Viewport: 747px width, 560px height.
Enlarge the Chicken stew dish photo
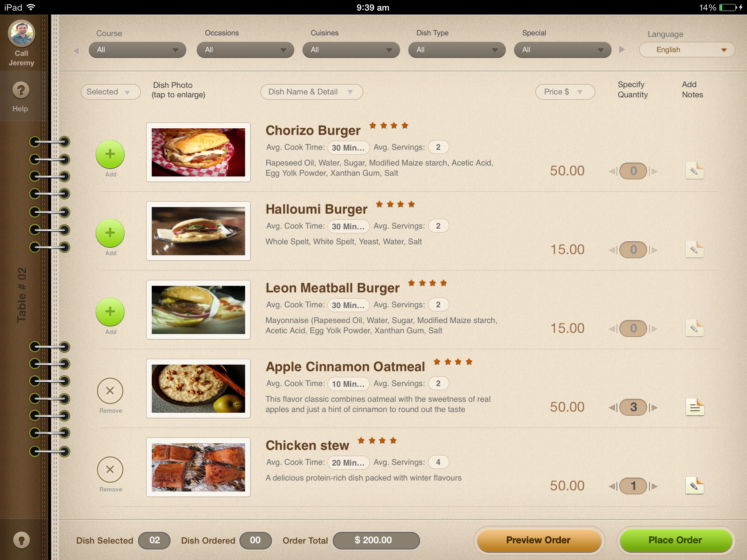click(198, 467)
